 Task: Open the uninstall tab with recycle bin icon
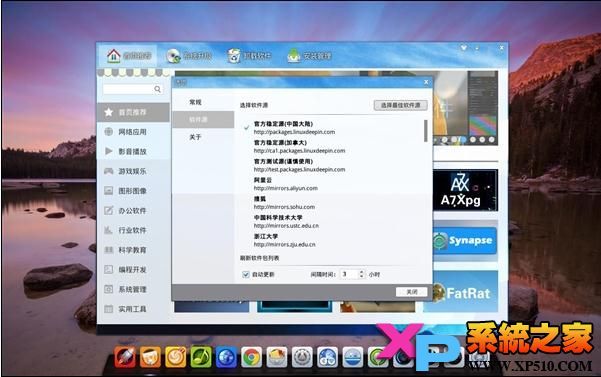point(249,56)
